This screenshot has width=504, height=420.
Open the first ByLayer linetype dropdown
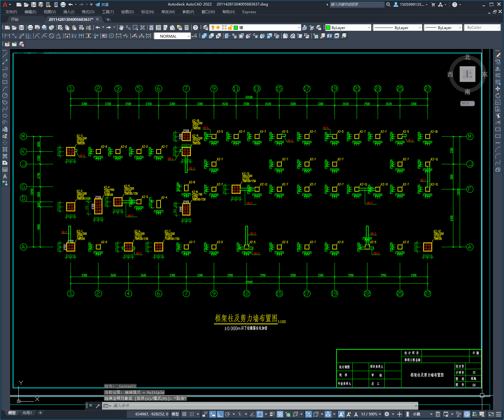pyautogui.click(x=398, y=28)
